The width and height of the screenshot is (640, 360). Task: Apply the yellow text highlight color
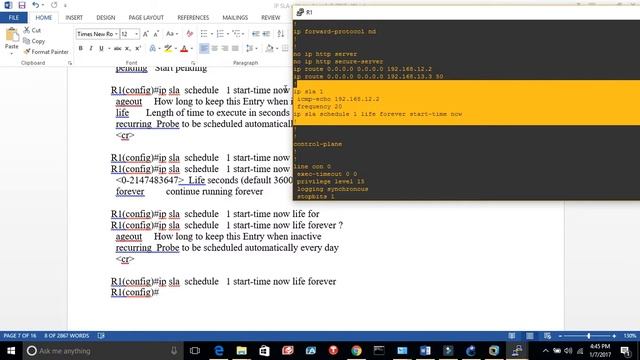pos(168,49)
